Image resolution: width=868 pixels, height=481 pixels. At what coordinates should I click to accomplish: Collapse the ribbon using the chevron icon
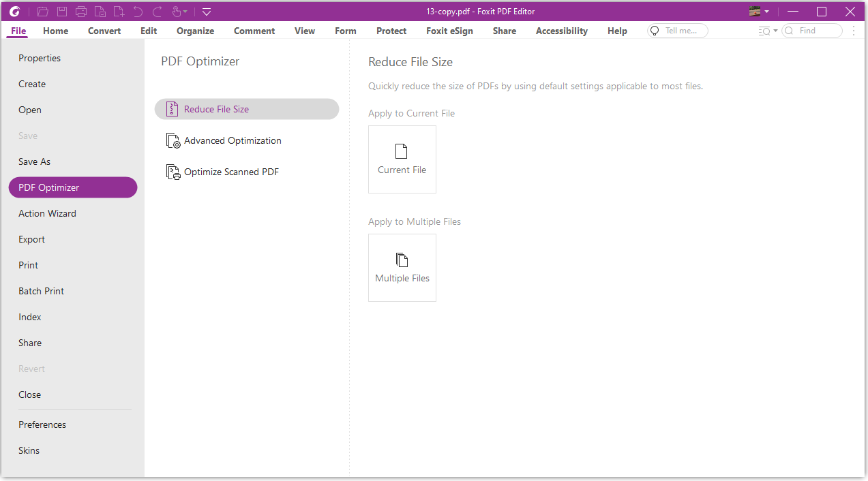[x=207, y=11]
